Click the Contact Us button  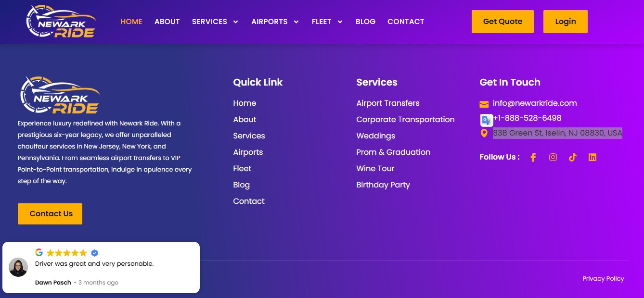point(50,214)
